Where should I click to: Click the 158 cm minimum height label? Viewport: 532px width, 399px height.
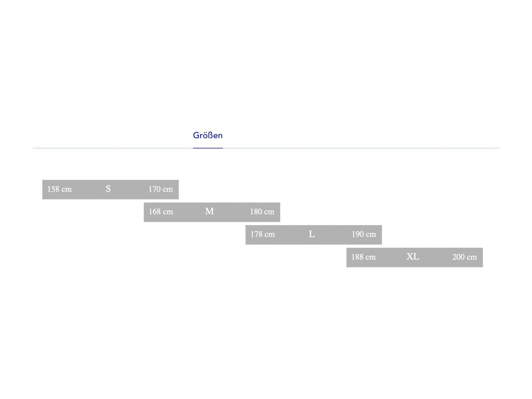[x=60, y=189]
